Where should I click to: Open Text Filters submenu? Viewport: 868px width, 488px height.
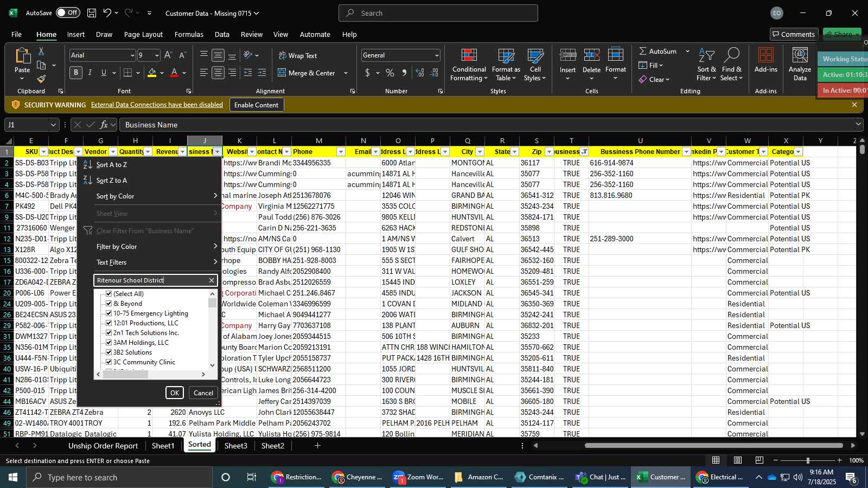[150, 262]
